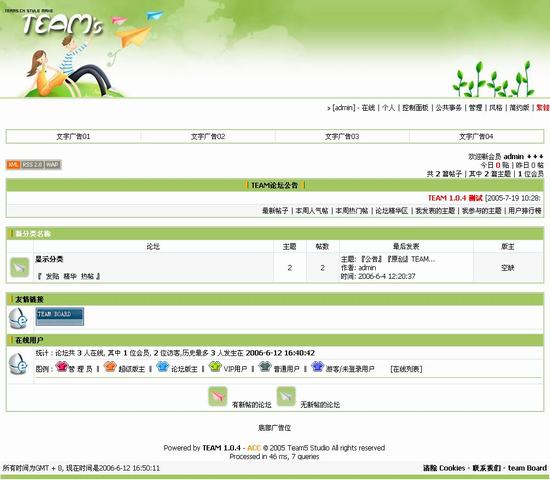Open the 控制面板 menu item
Image resolution: width=550 pixels, height=480 pixels.
click(x=415, y=108)
